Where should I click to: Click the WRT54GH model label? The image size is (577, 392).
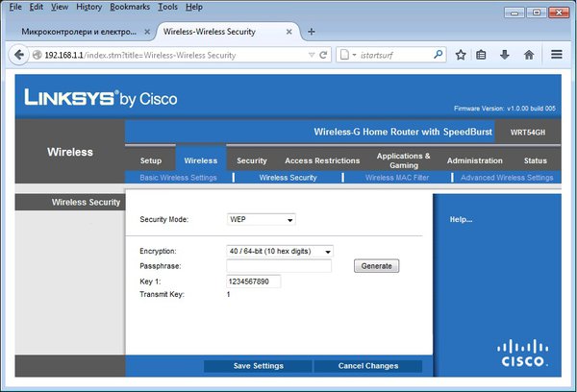(x=528, y=133)
